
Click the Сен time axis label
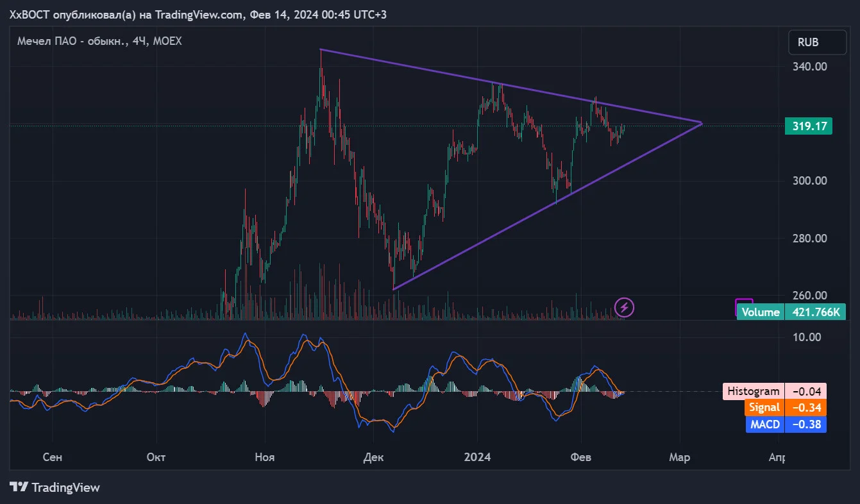[53, 457]
